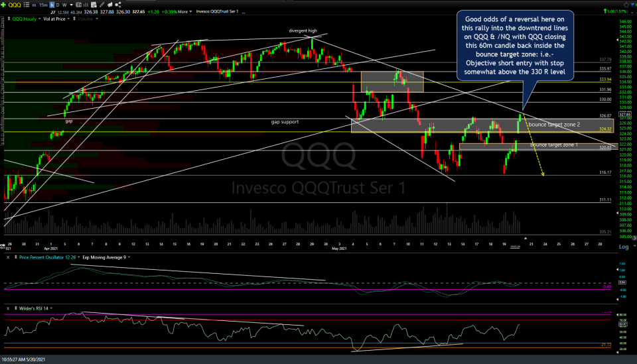
Task: Click the scroll-right arrow on price axis
Action: [634, 238]
